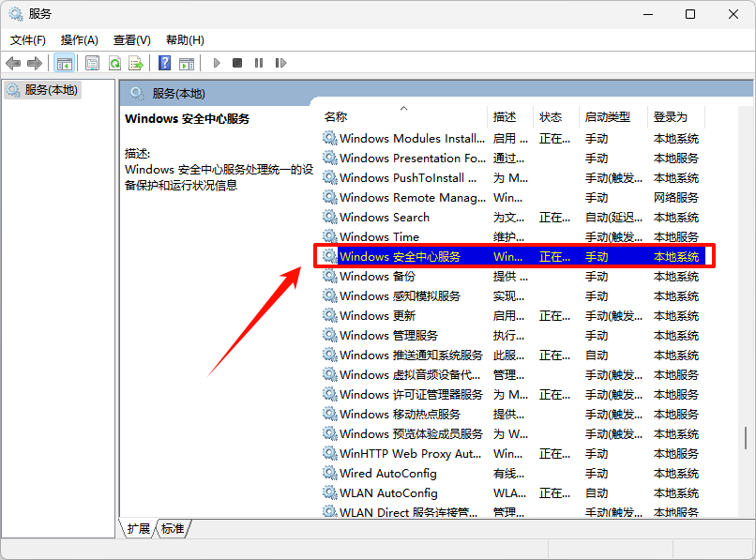Switch to the 扩展 tab
Viewport: 756px width, 560px height.
(139, 529)
